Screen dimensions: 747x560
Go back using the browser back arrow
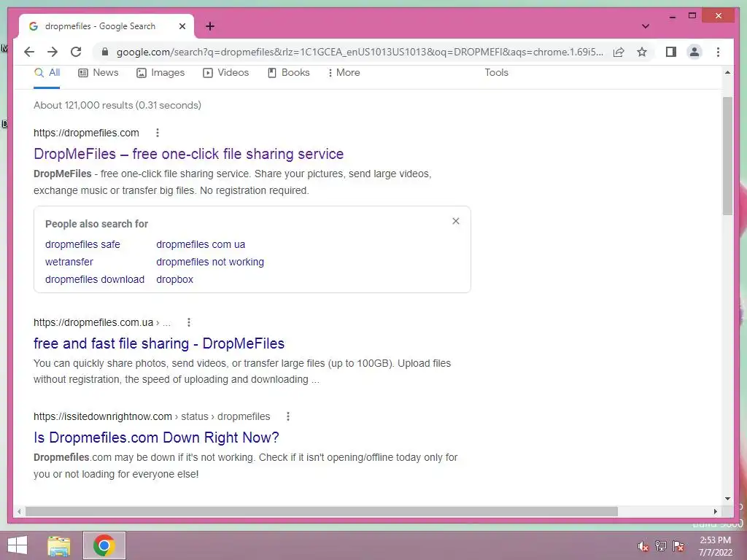tap(29, 52)
